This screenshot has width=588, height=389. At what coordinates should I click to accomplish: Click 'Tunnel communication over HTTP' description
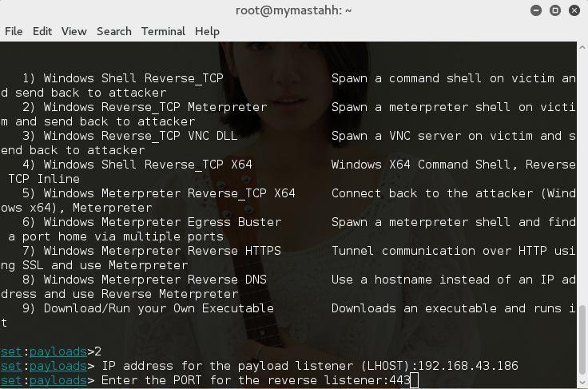439,251
